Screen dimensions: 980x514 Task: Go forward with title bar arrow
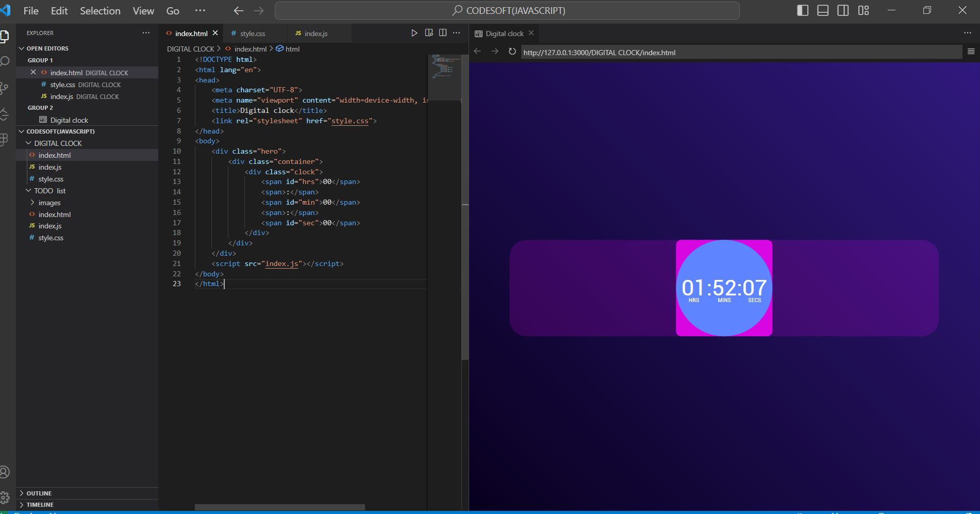[259, 11]
